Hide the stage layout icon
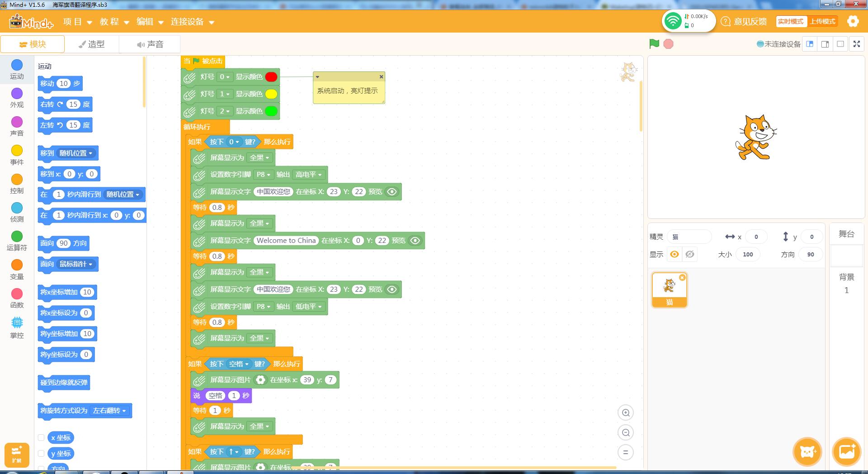Image resolution: width=868 pixels, height=474 pixels. 840,44
